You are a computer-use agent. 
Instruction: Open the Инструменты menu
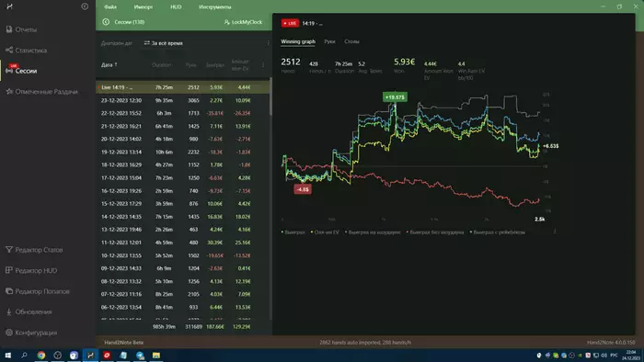coord(214,6)
